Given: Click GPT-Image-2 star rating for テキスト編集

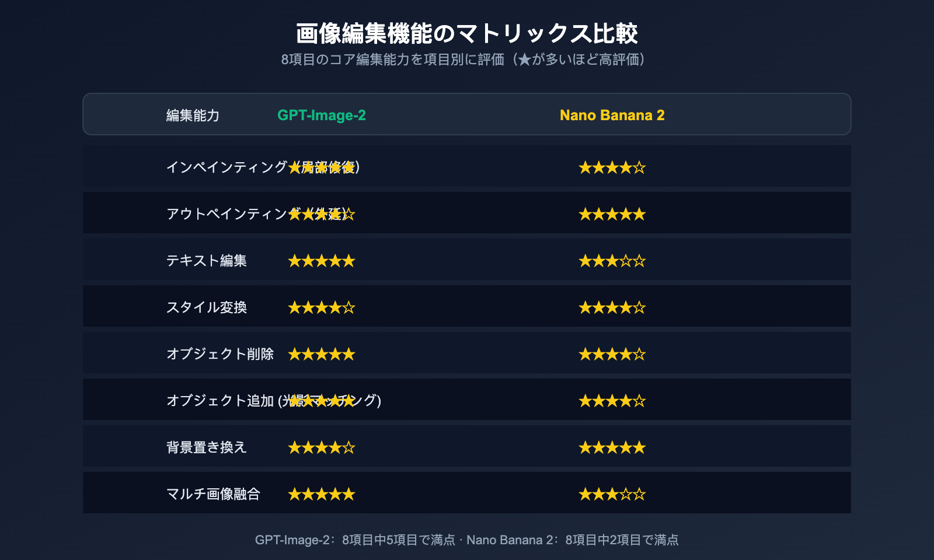Looking at the screenshot, I should tap(321, 261).
